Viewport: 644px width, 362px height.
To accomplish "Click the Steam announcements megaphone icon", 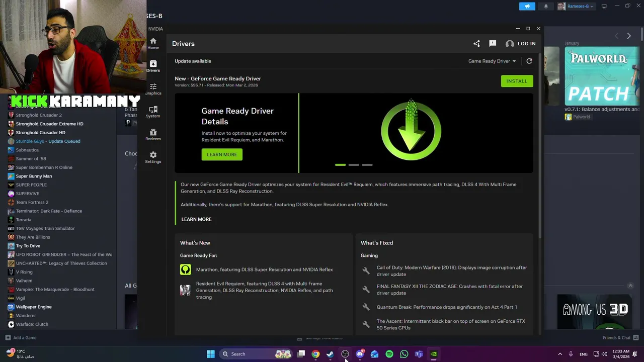I will 527,6.
